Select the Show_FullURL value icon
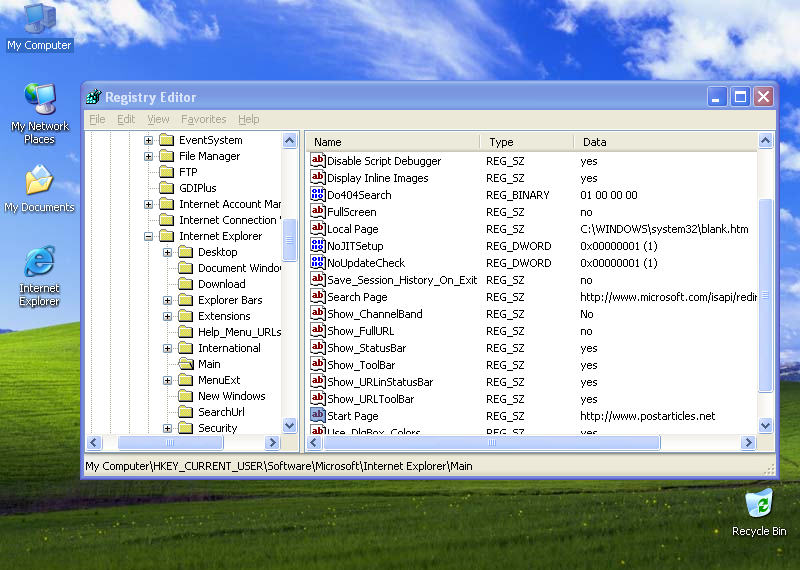Screen dimensions: 800x570 pos(317,331)
